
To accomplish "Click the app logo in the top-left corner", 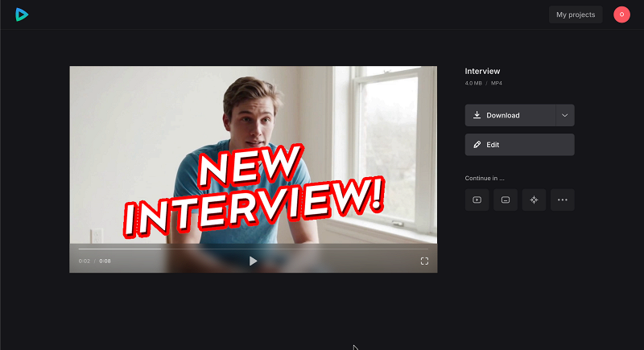I will (22, 14).
